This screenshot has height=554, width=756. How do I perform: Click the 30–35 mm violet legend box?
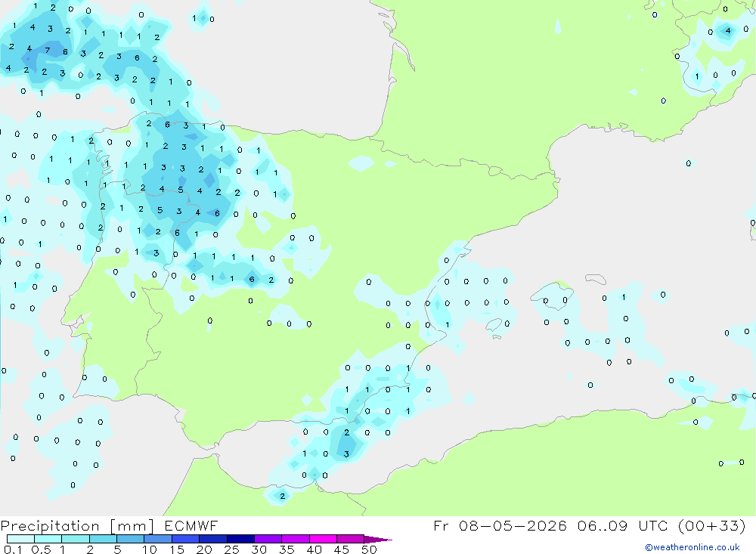click(268, 539)
